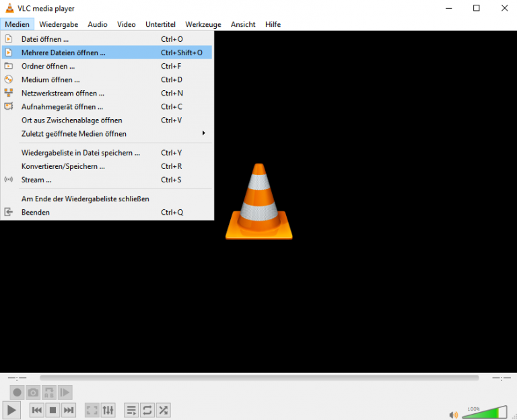517x420 pixels.
Task: Take a snapshot with camera icon
Action: point(33,392)
